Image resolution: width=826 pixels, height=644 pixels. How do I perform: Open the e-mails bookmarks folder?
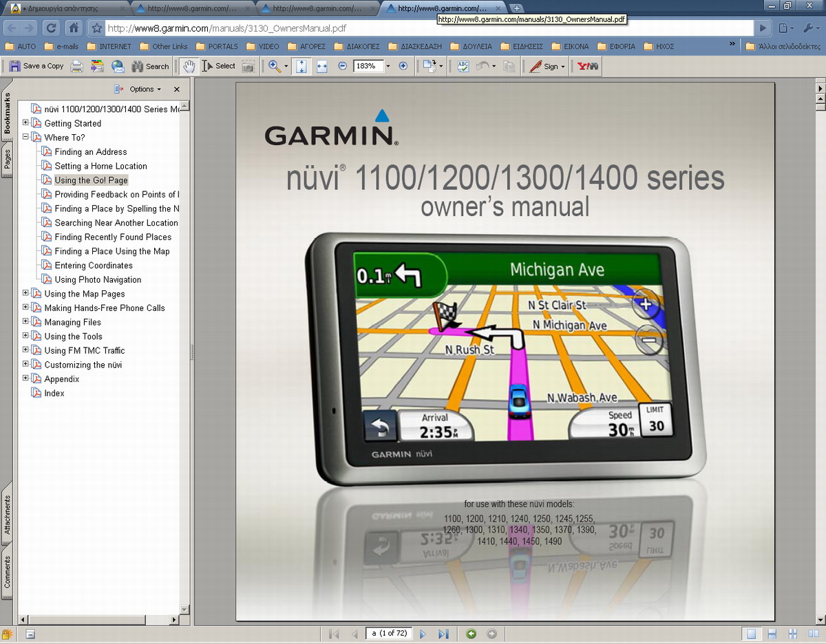pos(61,47)
